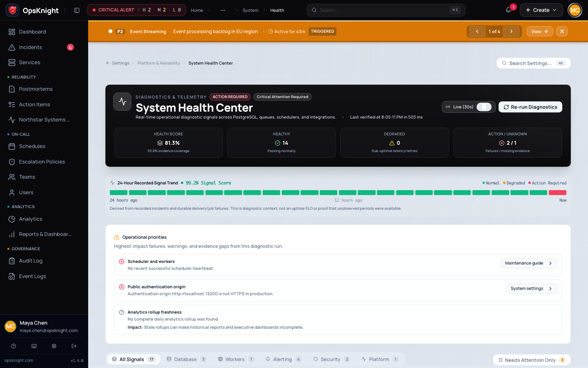588x368 pixels.
Task: Select the Alerting tab
Action: tap(283, 359)
